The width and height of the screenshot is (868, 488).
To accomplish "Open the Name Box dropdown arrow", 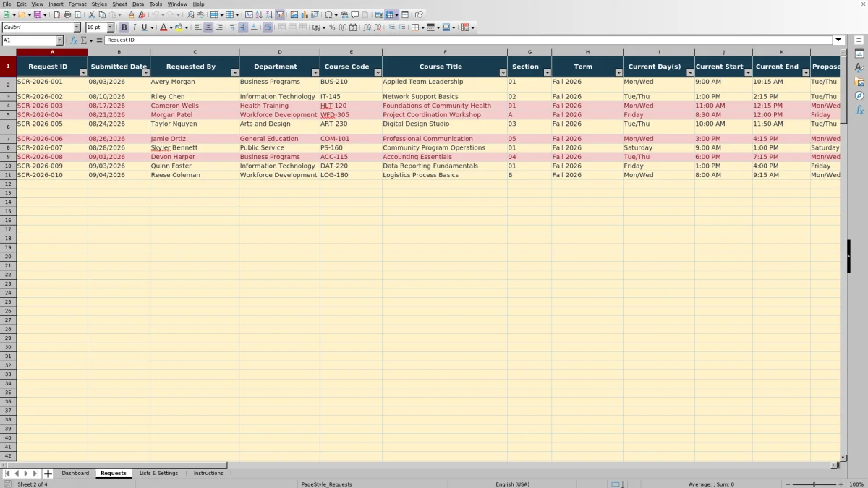I will tap(60, 40).
